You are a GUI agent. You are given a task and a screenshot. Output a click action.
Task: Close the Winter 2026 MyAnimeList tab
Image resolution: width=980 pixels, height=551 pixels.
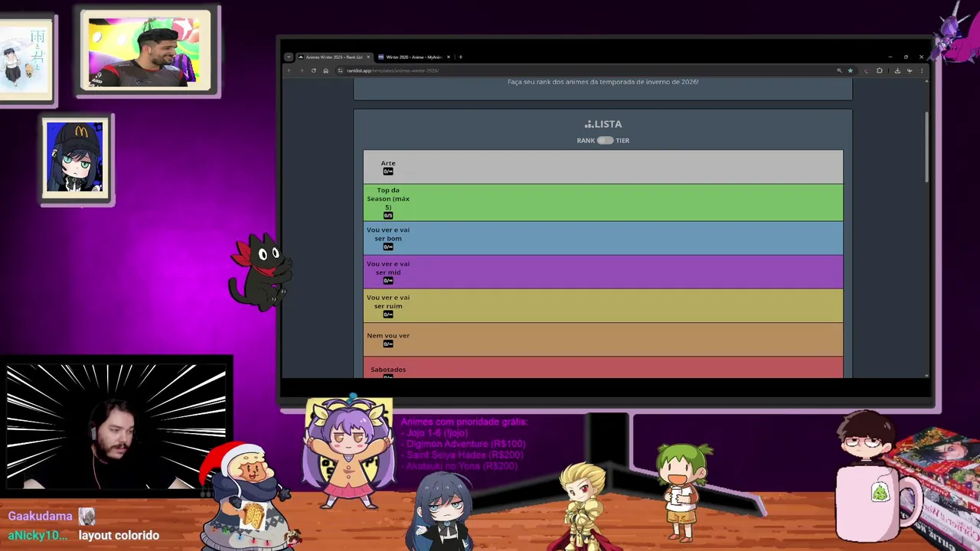(449, 57)
